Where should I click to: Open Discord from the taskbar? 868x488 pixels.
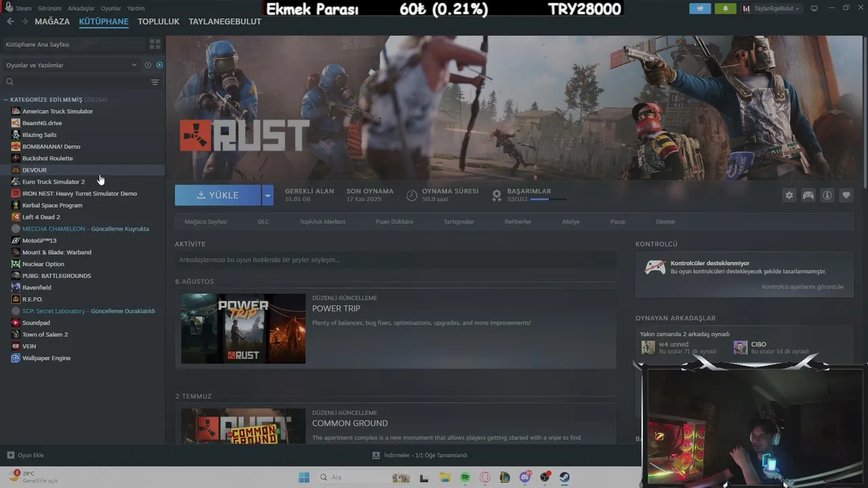point(525,477)
